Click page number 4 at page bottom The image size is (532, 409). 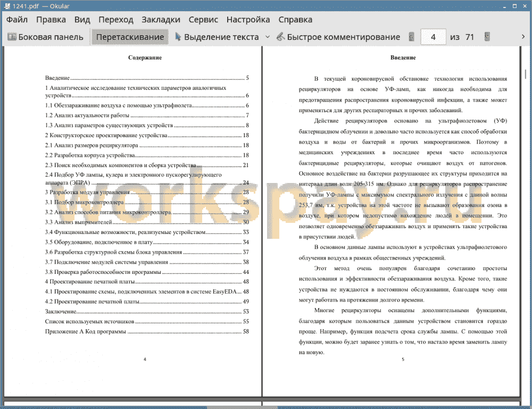145,359
